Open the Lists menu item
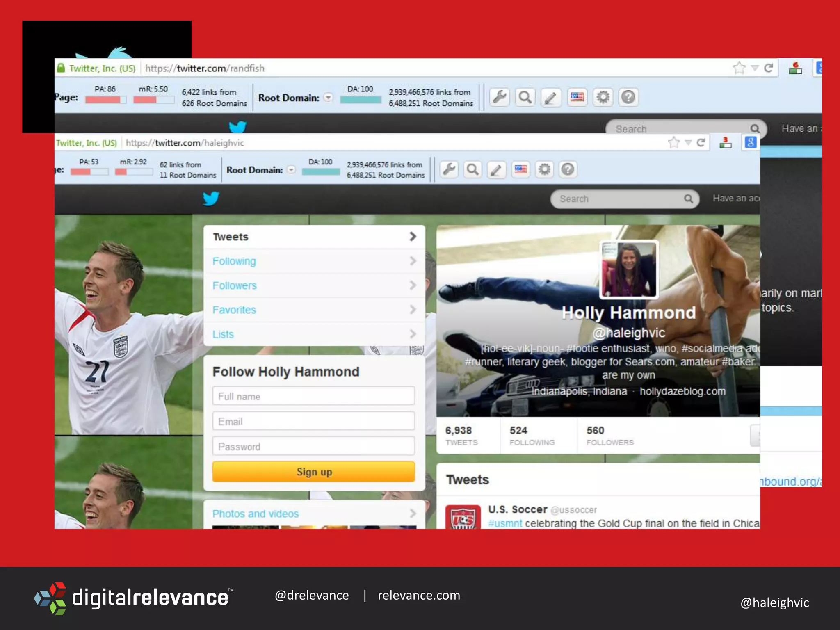The width and height of the screenshot is (840, 630). click(x=314, y=334)
